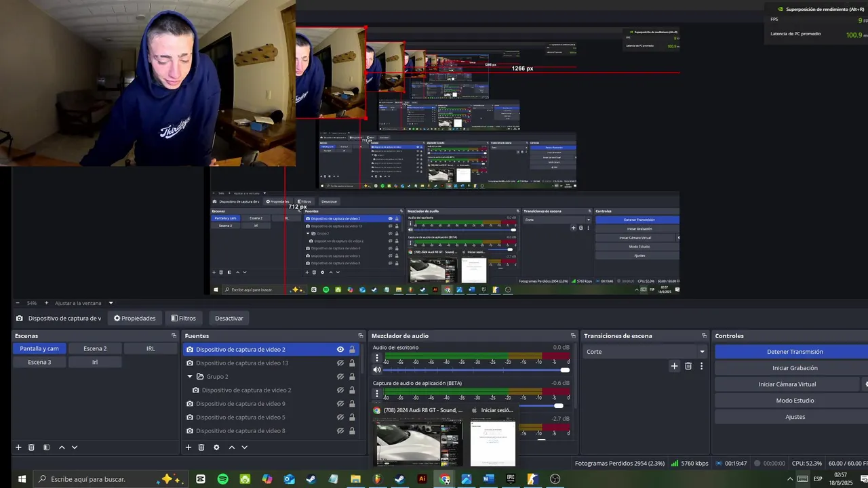This screenshot has width=868, height=488.
Task: Toggle lock on Dispositivo de captura de video 9
Action: pos(352,404)
